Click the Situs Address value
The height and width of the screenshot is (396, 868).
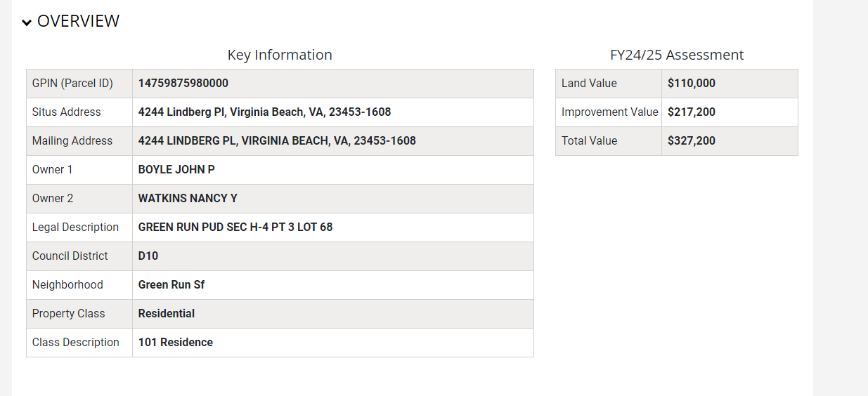tap(264, 112)
